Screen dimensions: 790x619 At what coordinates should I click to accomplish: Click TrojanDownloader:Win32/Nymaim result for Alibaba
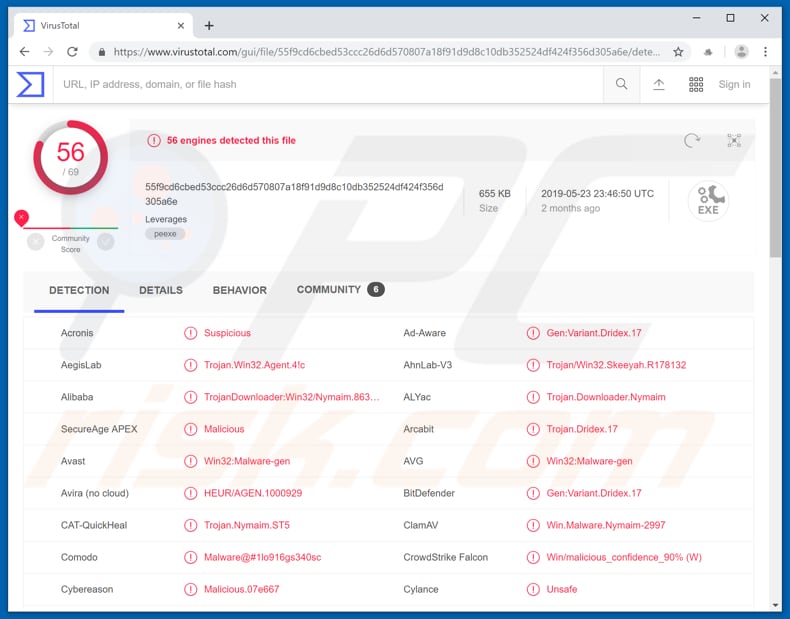click(x=292, y=397)
